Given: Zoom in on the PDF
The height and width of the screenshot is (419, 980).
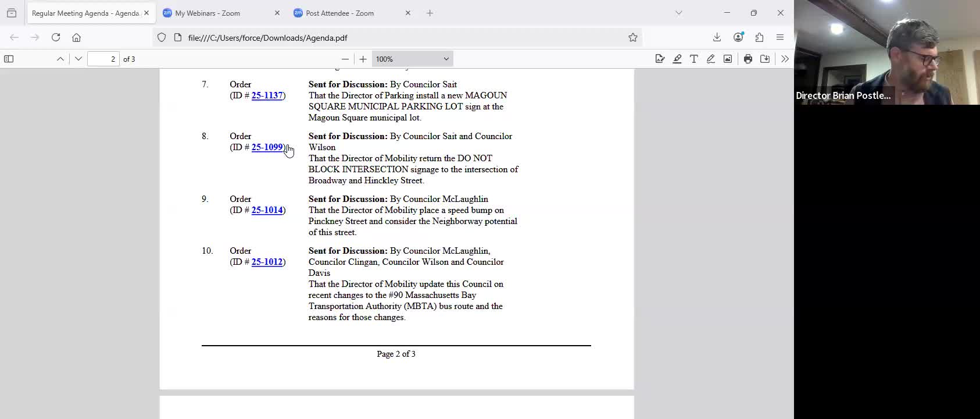Looking at the screenshot, I should 363,59.
